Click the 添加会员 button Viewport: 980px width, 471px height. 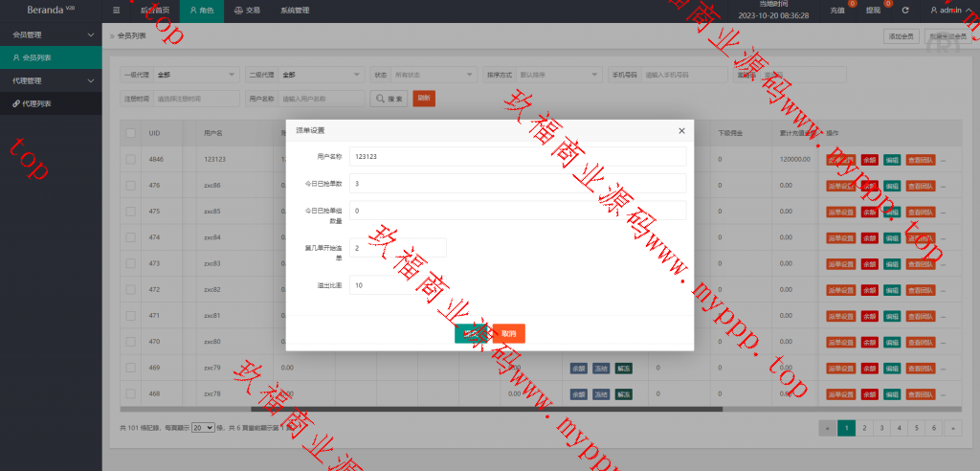pyautogui.click(x=901, y=36)
